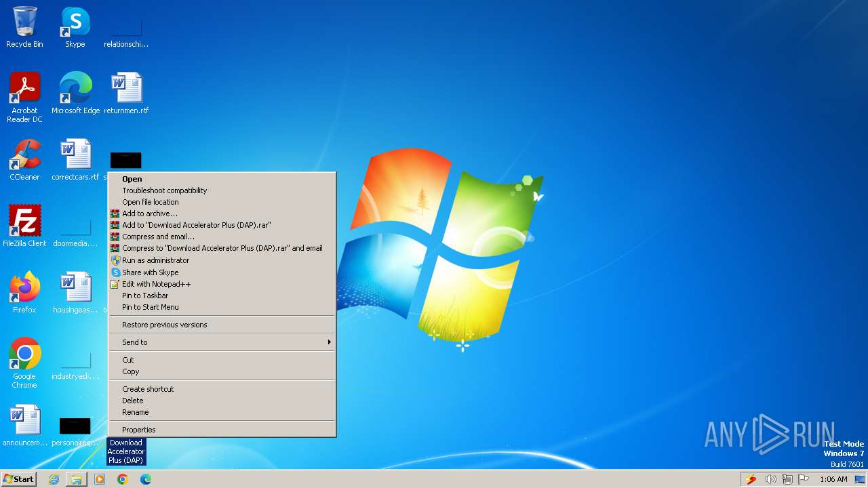Choose Properties in the context menu

[x=222, y=430]
